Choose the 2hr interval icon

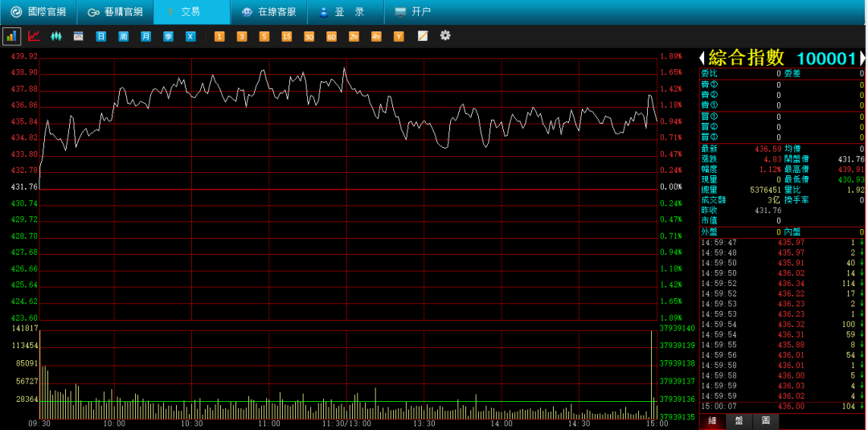(354, 36)
